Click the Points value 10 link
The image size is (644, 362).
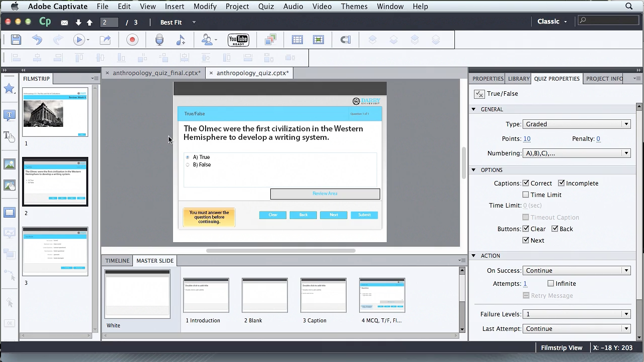[x=527, y=139]
